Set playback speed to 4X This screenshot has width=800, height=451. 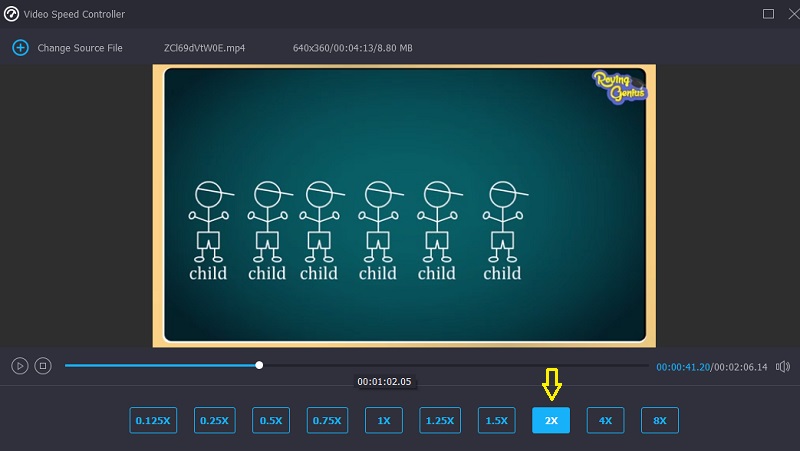coord(605,421)
